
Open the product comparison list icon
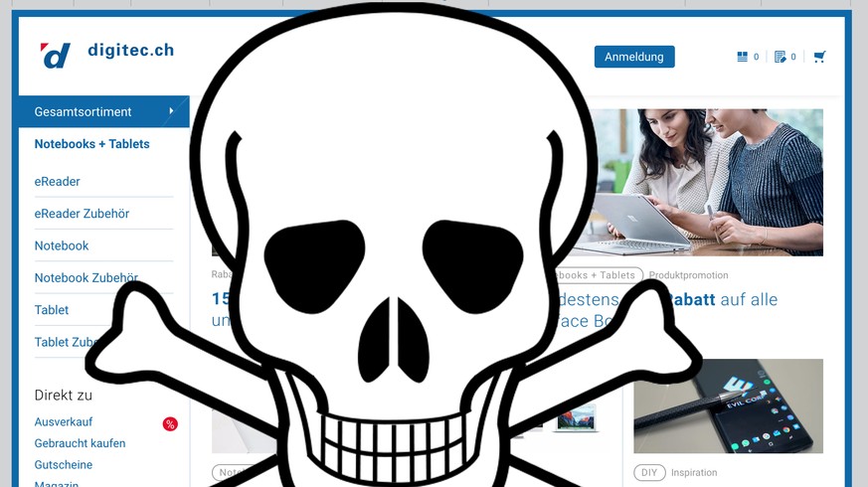pos(742,57)
